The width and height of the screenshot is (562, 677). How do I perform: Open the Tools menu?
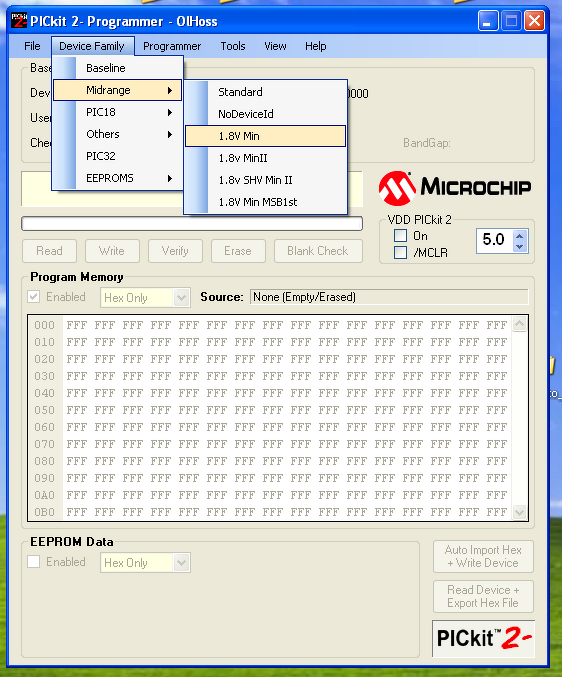pyautogui.click(x=233, y=46)
